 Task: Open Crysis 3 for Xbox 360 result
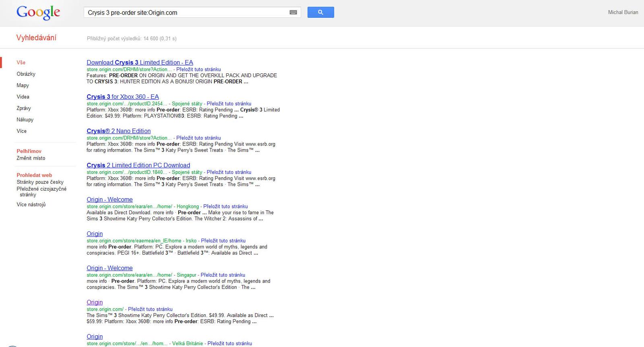pyautogui.click(x=123, y=97)
